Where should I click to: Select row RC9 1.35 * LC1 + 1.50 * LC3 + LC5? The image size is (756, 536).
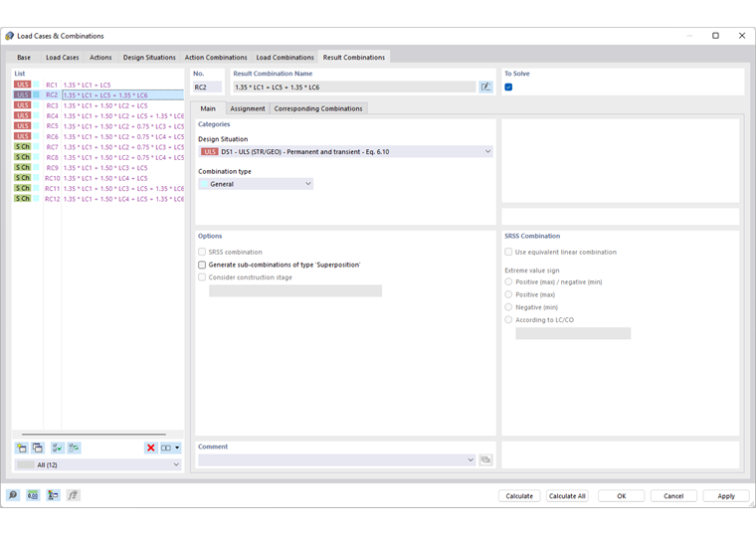98,167
